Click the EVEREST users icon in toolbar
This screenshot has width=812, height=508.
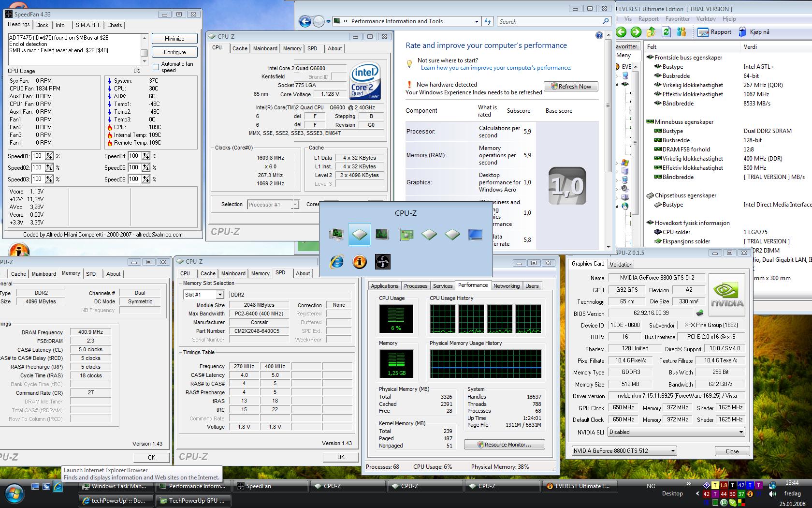681,32
